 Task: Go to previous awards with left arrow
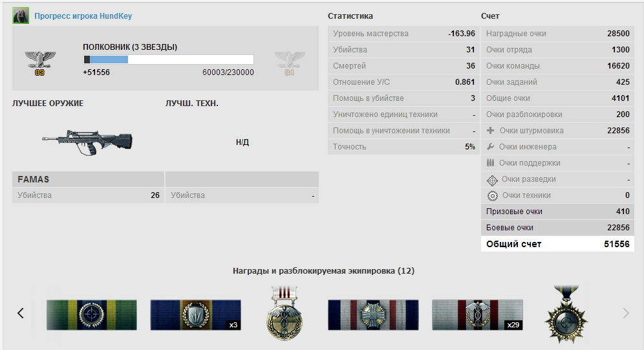tap(21, 313)
